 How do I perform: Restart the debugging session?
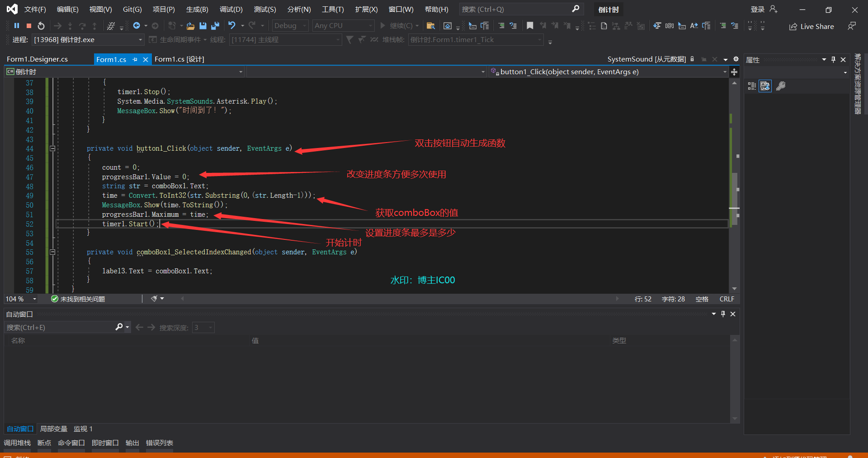[42, 25]
